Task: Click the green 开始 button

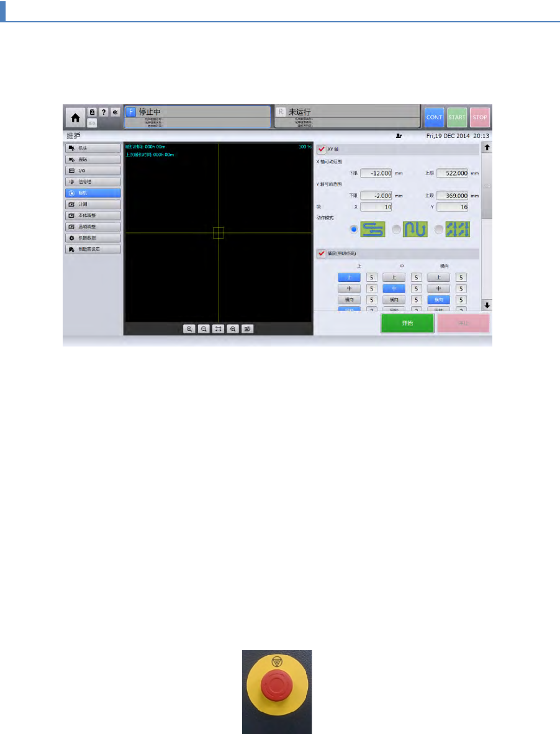Action: point(407,323)
